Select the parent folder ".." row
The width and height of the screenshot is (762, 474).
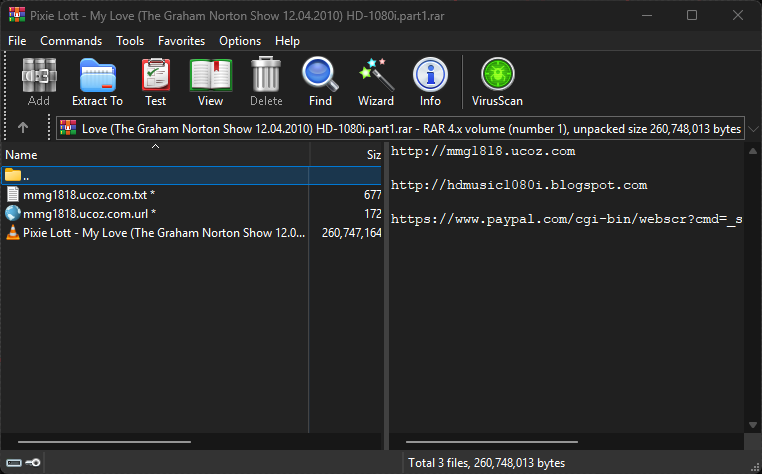[191, 176]
